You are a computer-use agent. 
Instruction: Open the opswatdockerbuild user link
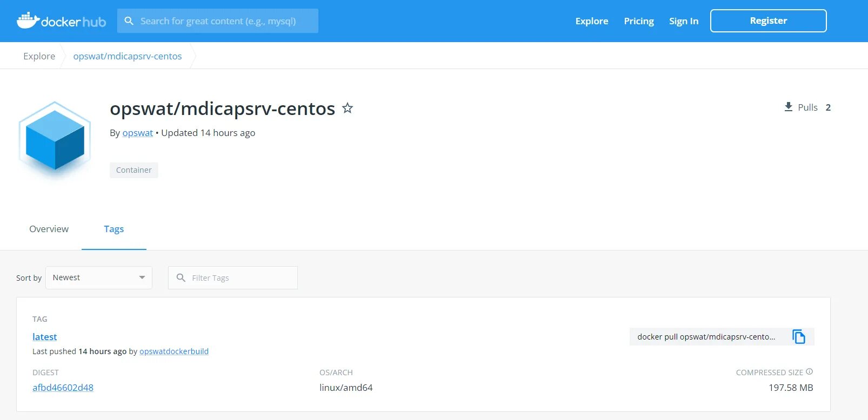174,351
